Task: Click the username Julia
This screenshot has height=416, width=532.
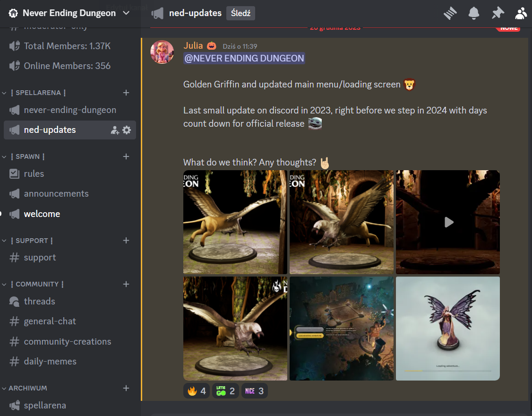Action: tap(193, 45)
